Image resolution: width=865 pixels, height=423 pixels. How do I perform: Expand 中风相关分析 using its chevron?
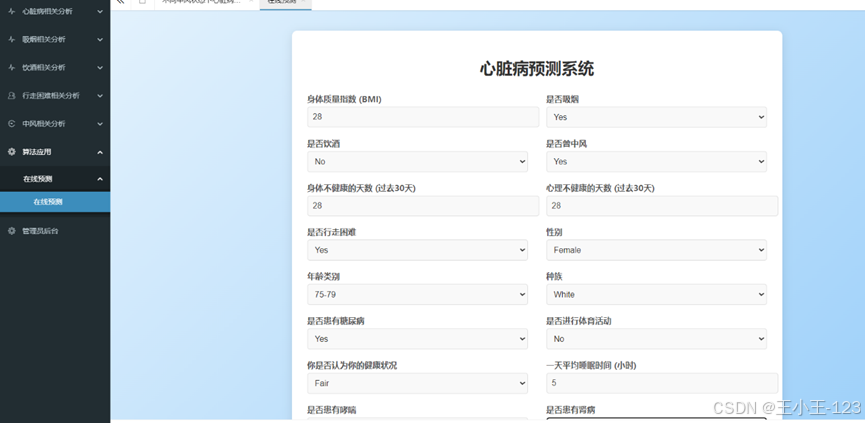coord(100,124)
